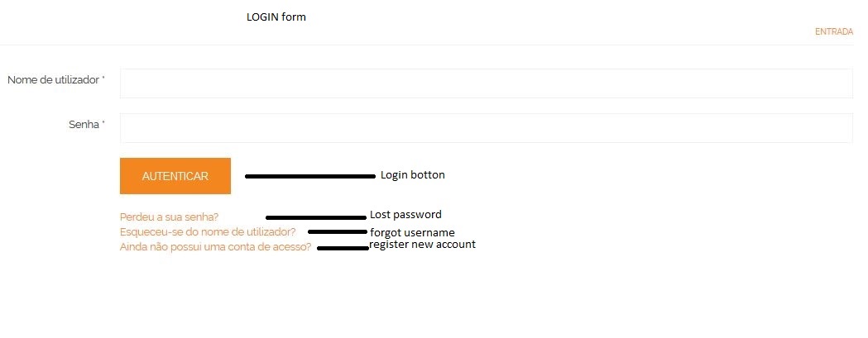Click black line pointing to 'register new account'

pyautogui.click(x=343, y=248)
